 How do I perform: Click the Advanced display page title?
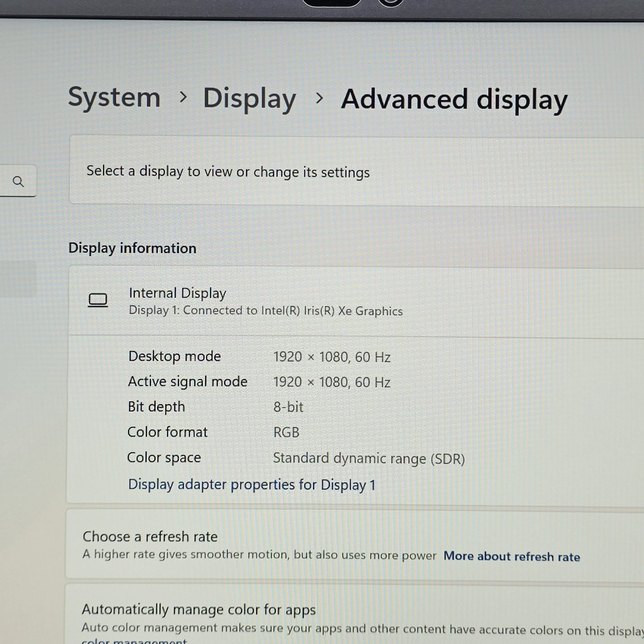[x=454, y=99]
